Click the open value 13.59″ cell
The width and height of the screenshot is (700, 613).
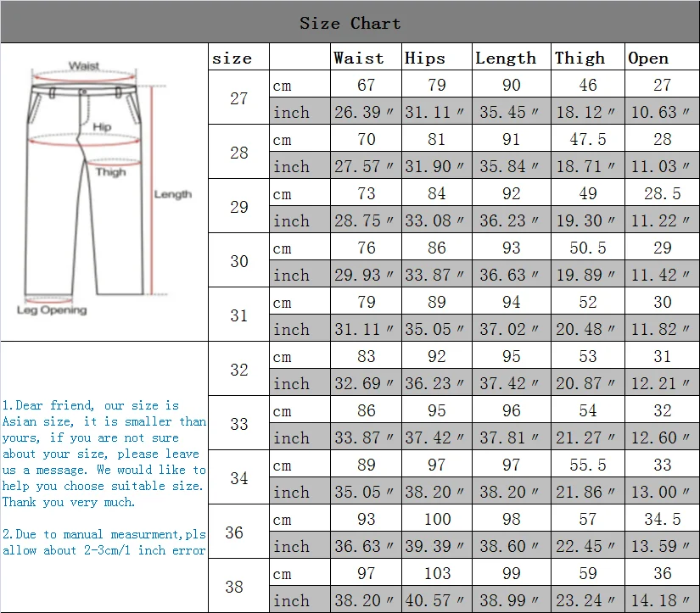click(x=662, y=546)
